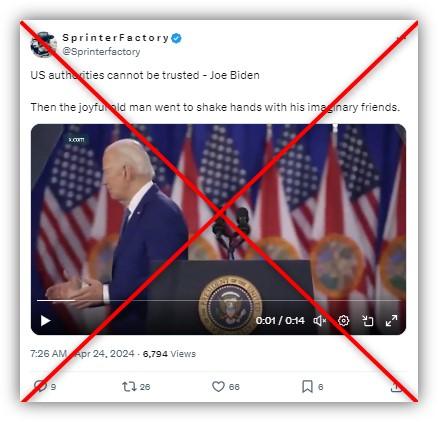
Task: Enable picture-in-picture mode
Action: [x=368, y=321]
